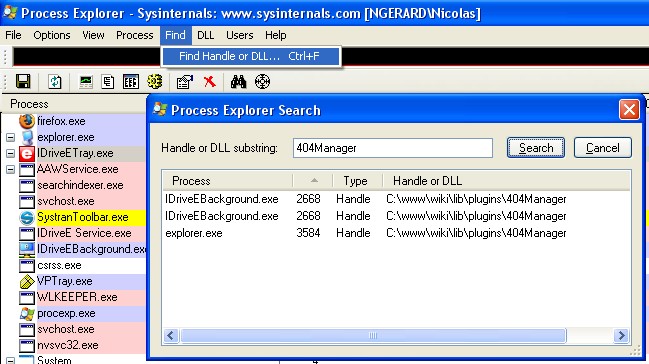Image resolution: width=649 pixels, height=364 pixels.
Task: Select the explorer.exe 3584 result row
Action: click(x=396, y=233)
